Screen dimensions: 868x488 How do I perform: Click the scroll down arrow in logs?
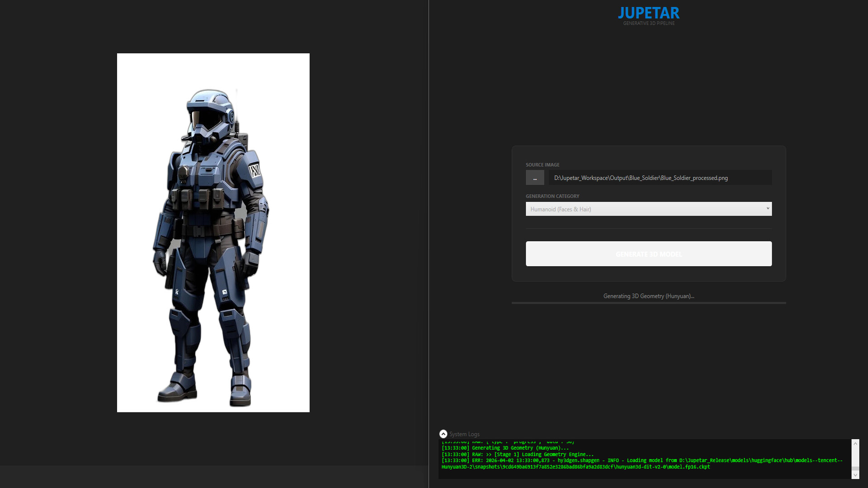(x=855, y=475)
